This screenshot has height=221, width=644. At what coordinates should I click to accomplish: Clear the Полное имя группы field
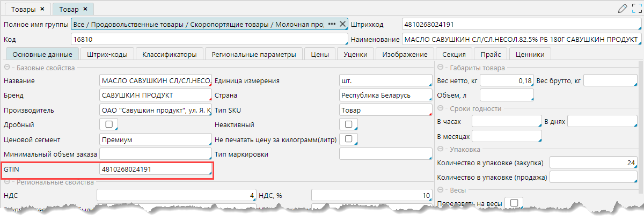pyautogui.click(x=342, y=24)
